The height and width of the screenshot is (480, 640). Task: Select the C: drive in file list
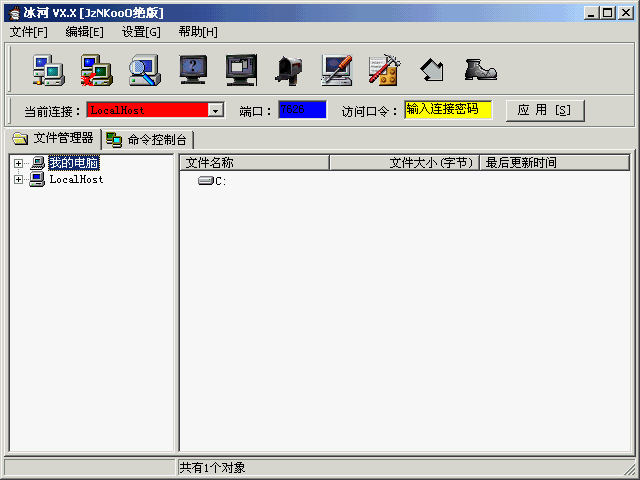point(213,181)
